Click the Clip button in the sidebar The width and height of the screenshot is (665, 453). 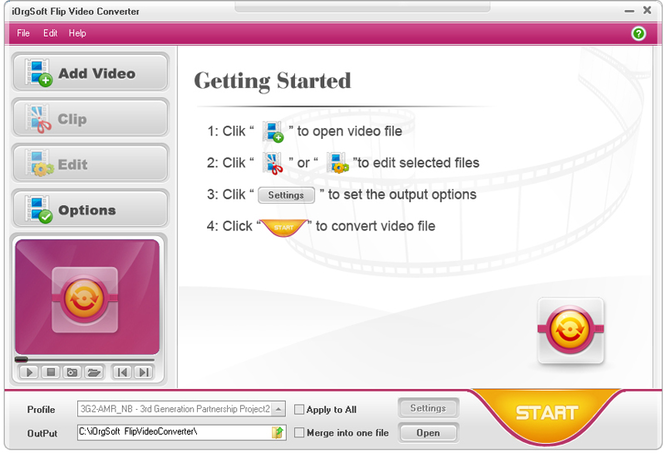(90, 118)
